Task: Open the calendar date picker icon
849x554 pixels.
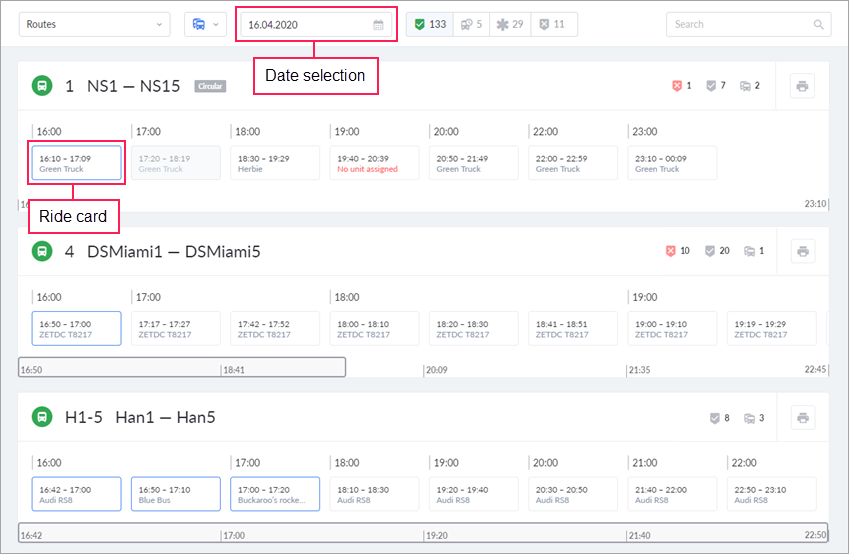Action: click(378, 25)
